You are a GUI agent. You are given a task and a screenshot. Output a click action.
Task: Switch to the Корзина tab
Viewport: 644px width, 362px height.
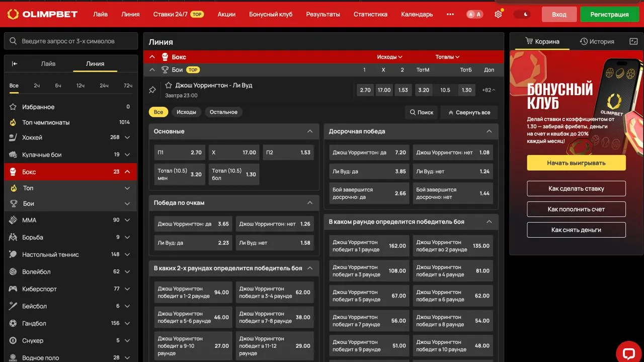[x=542, y=41]
